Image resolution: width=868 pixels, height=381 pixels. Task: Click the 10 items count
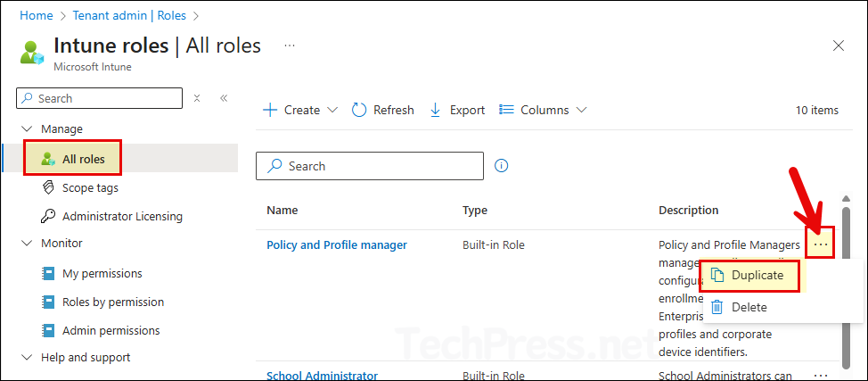pyautogui.click(x=817, y=110)
